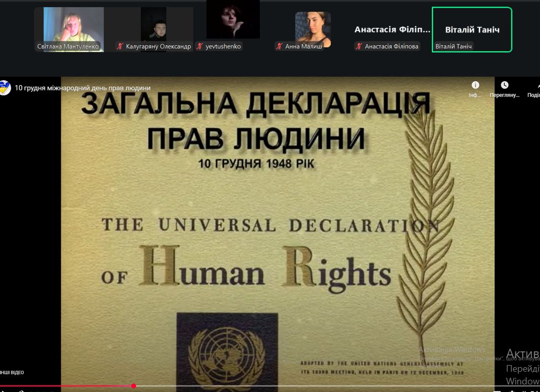Toggle the mute indicator for Анна Малиш
This screenshot has width=540, height=392.
(279, 46)
